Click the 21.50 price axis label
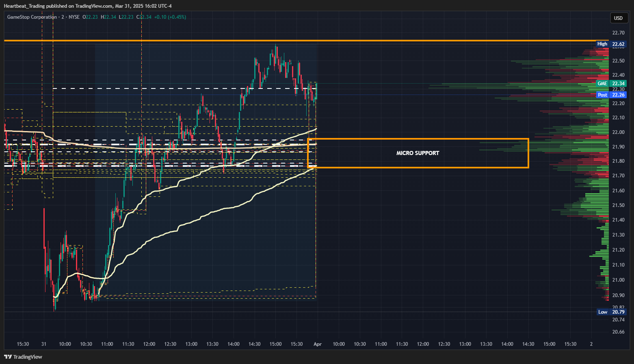This screenshot has height=364, width=634. coord(618,205)
